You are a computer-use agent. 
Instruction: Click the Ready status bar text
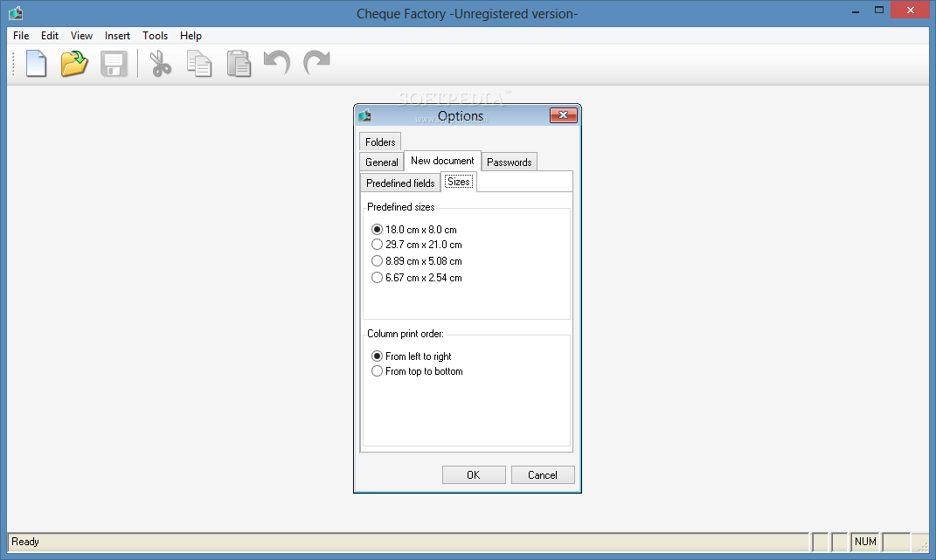(x=25, y=542)
